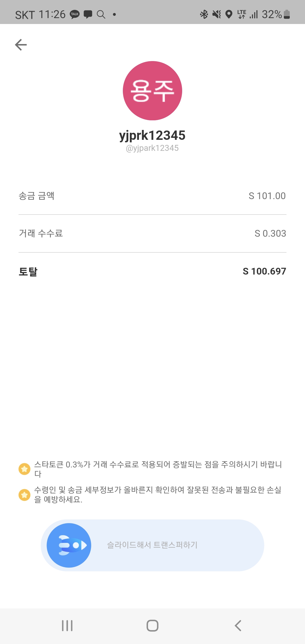Open recent apps with three-bar navigation button

[67, 626]
